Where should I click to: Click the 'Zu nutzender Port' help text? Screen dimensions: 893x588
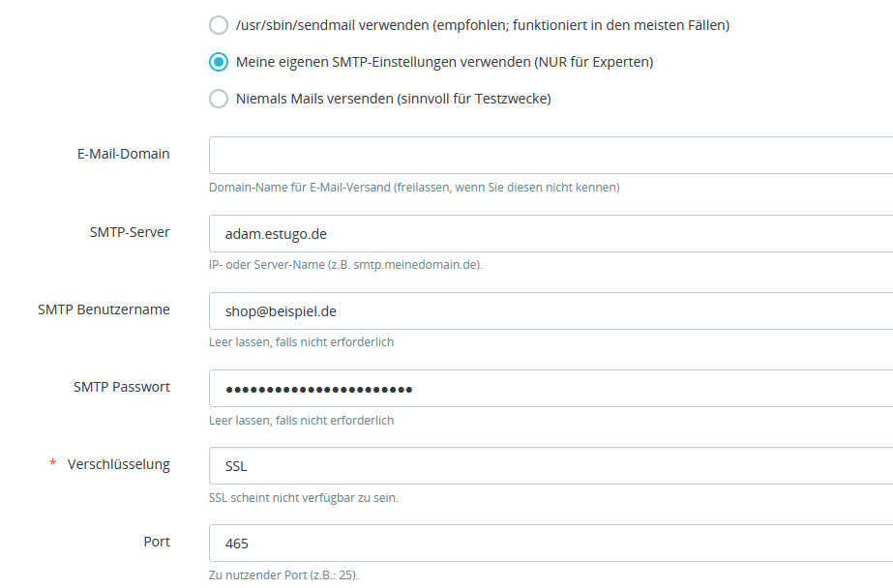click(x=283, y=575)
